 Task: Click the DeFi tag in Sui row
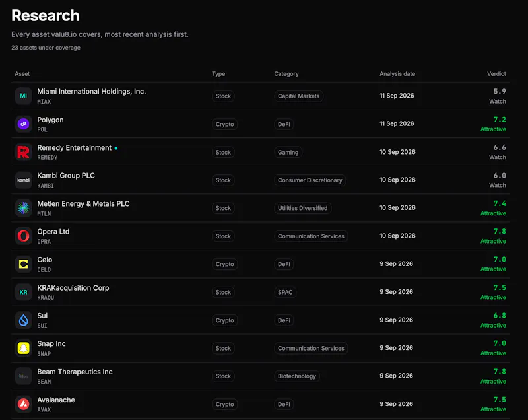[284, 320]
